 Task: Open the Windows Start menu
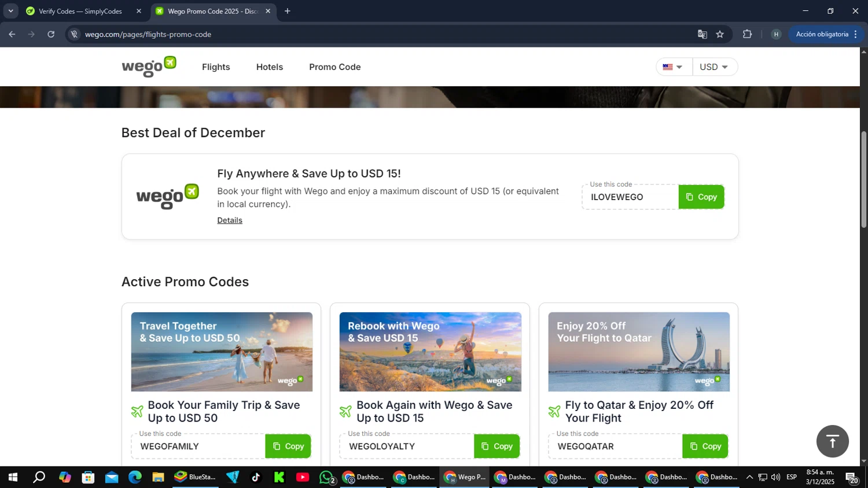point(13,477)
